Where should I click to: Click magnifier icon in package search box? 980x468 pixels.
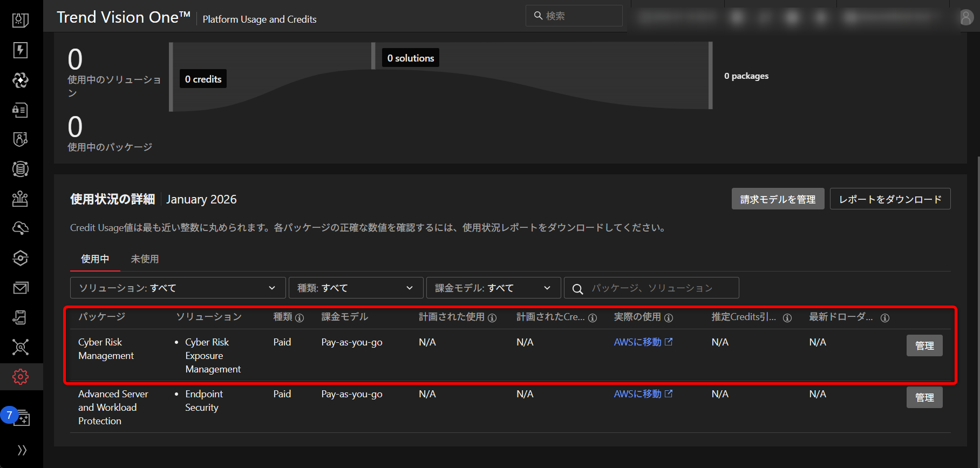577,289
